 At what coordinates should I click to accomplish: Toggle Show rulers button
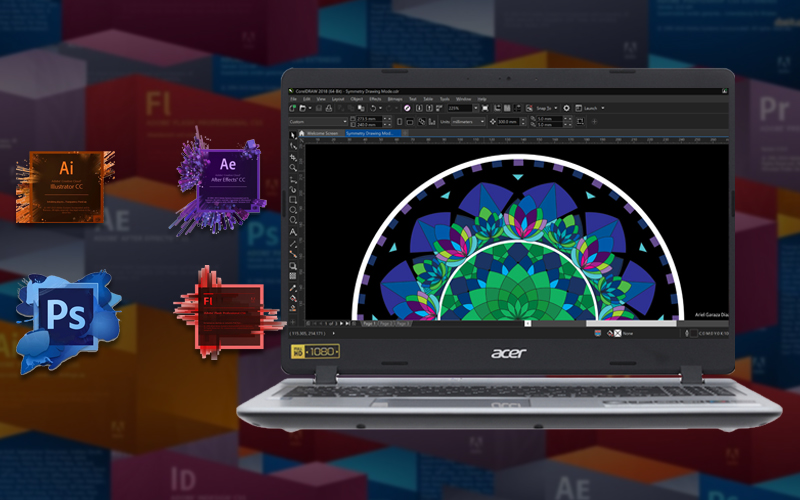[x=498, y=108]
